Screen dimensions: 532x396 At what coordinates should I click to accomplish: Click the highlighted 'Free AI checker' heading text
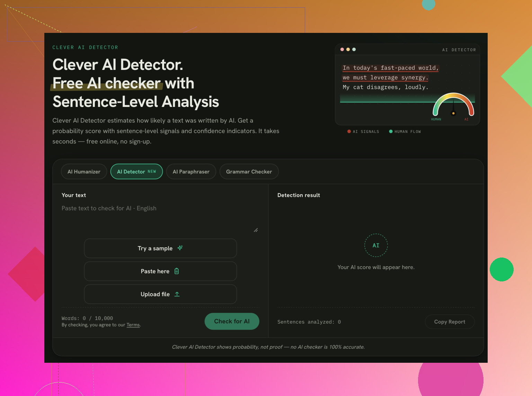[x=107, y=83]
